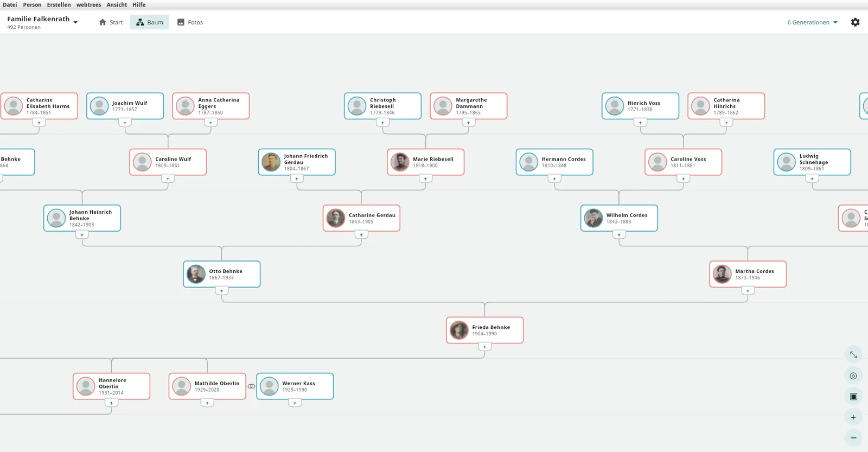
Task: Click the fit-to-screen square icon
Action: (853, 397)
